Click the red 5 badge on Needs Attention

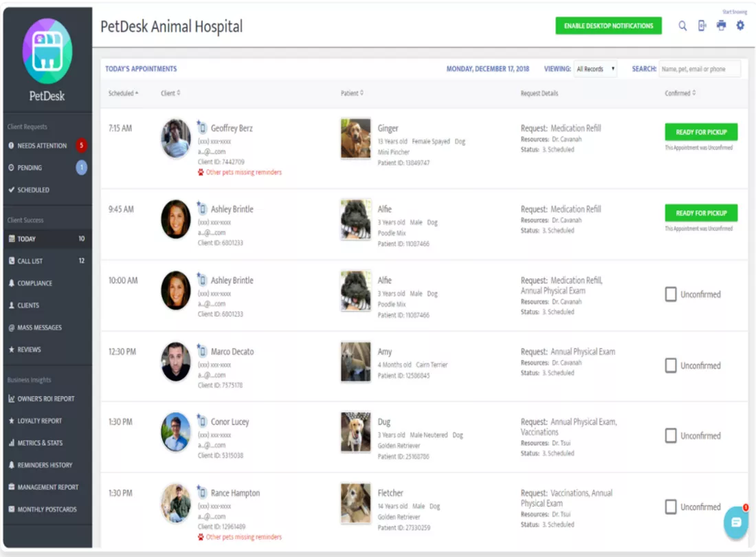82,145
